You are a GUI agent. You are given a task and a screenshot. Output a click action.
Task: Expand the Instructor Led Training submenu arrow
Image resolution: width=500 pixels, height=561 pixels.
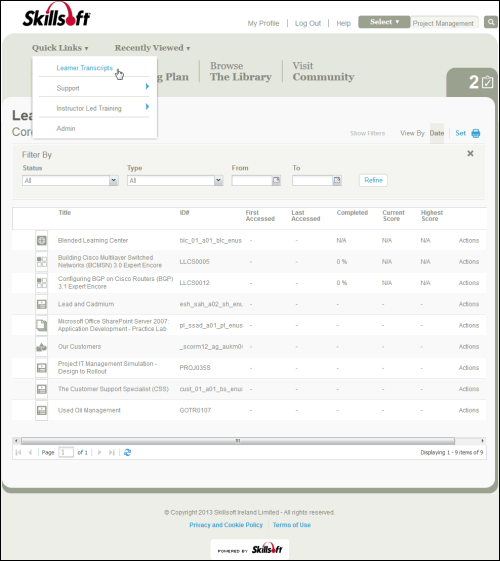147,106
